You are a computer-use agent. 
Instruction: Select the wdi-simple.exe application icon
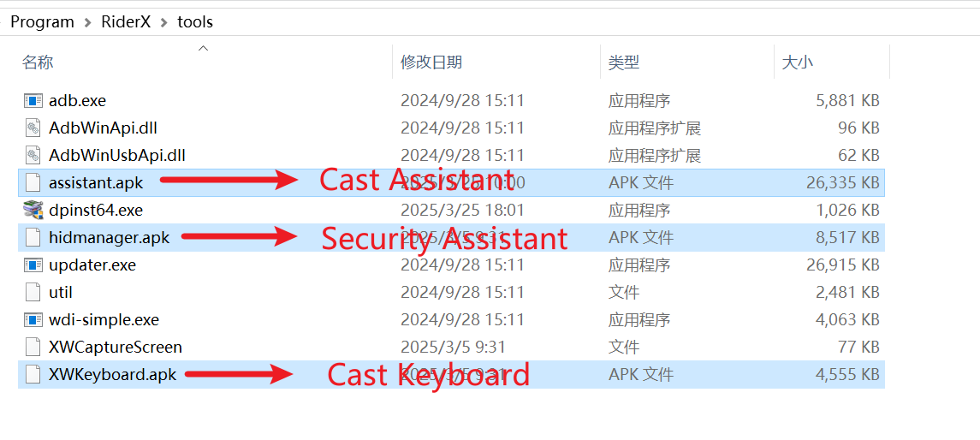coord(33,320)
